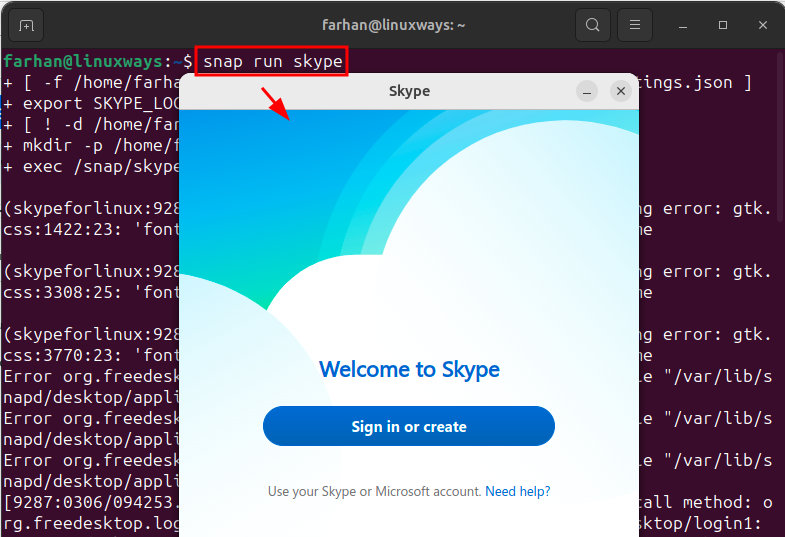Click 'Use your Skype or Microsoft account' text

pos(374,491)
